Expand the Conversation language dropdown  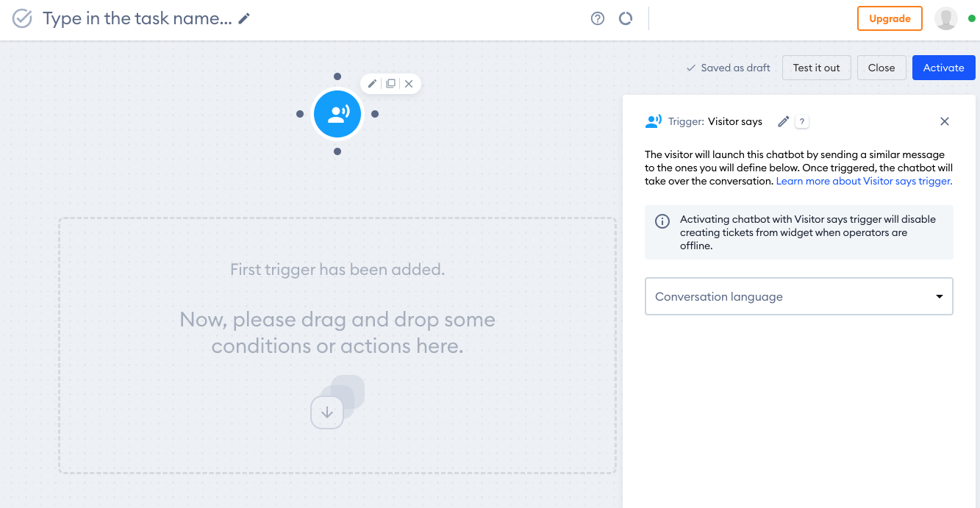[799, 296]
